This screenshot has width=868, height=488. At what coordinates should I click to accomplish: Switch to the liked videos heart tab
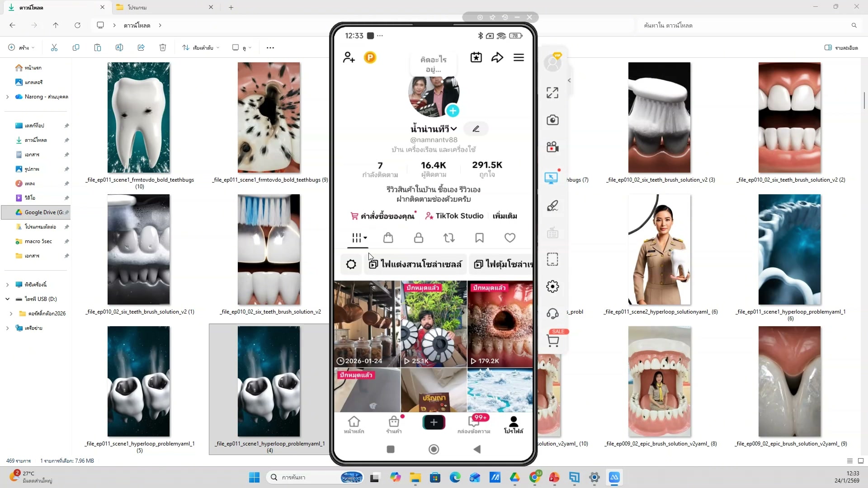[510, 238]
